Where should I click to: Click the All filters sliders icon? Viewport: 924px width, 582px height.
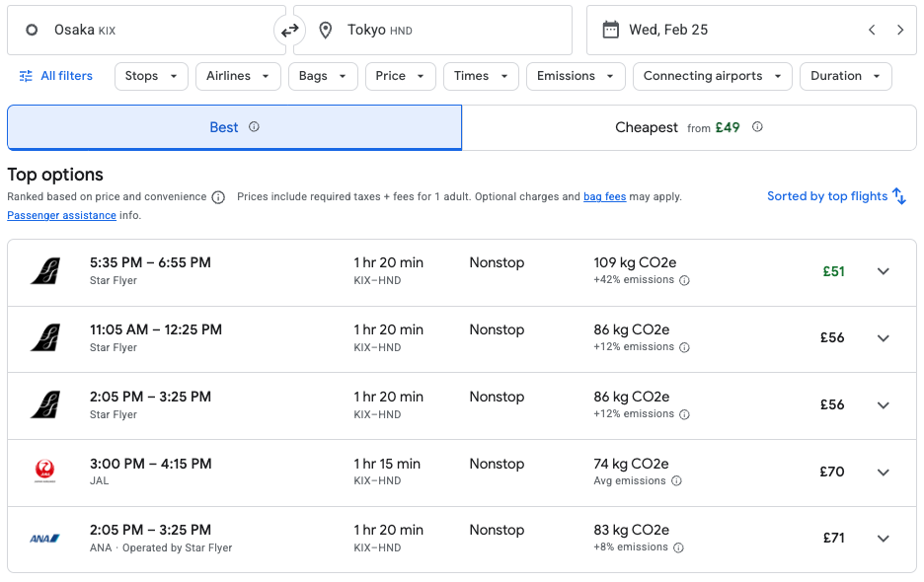tap(25, 76)
